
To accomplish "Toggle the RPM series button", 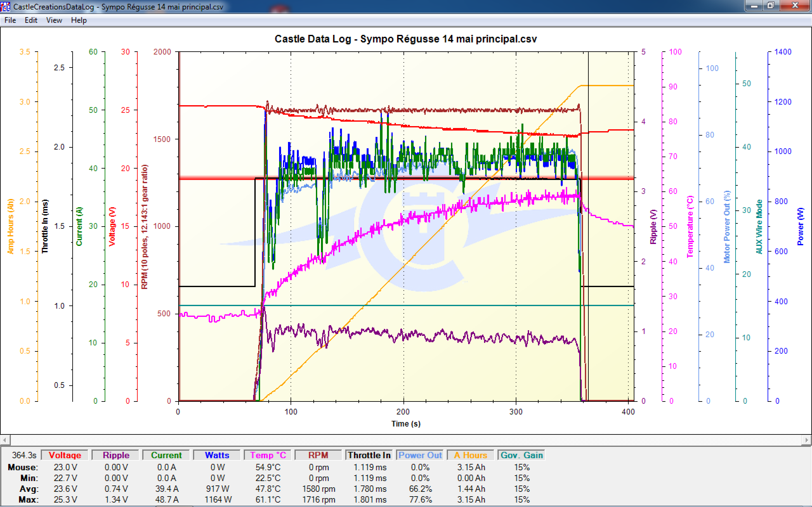I will tap(318, 455).
